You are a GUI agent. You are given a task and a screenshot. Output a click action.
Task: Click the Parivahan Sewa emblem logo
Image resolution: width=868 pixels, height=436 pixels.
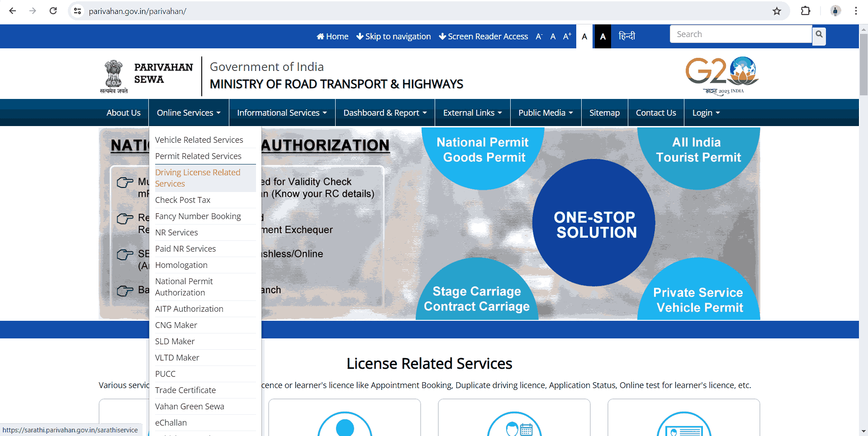tap(114, 76)
